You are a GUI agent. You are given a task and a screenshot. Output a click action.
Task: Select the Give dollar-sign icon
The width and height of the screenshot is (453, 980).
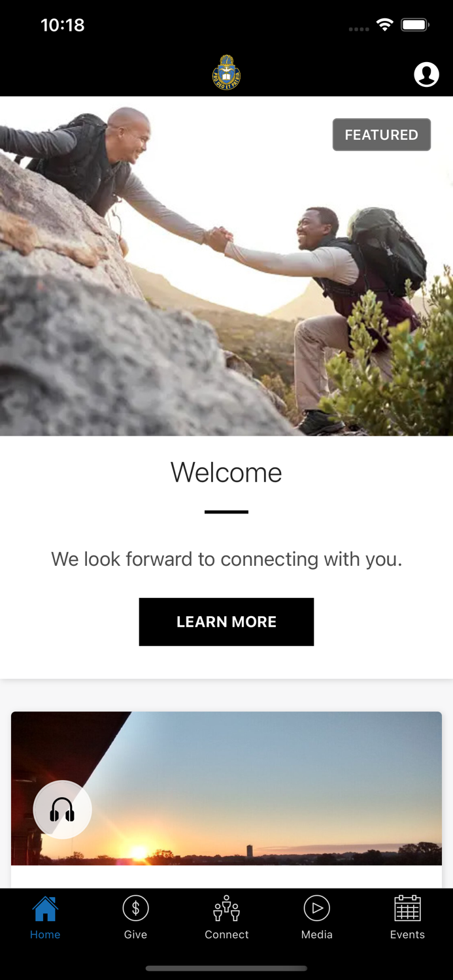(135, 908)
